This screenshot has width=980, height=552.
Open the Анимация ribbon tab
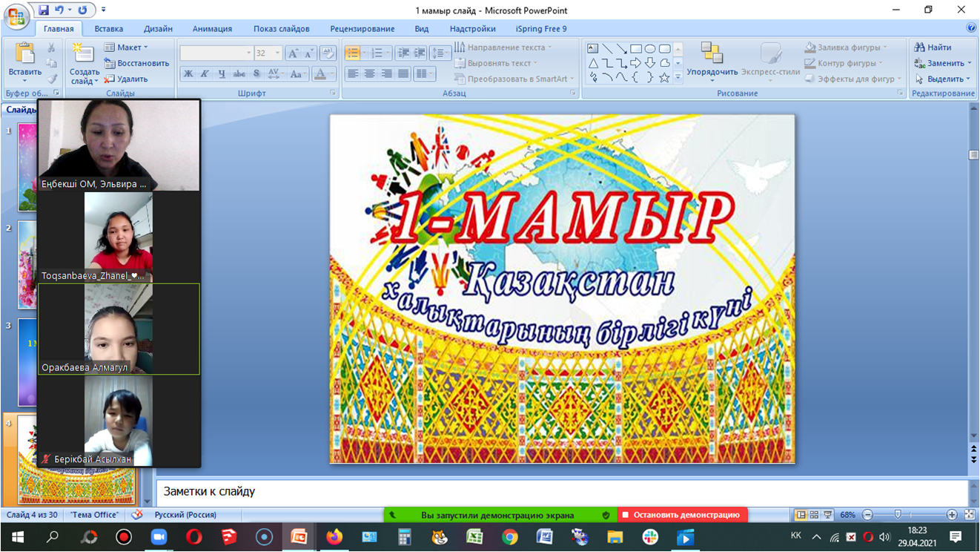pos(212,29)
